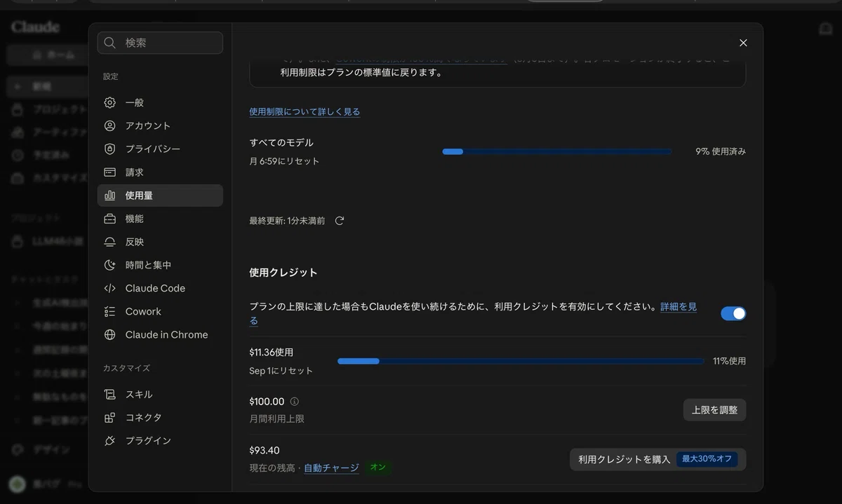Click the 9% 使用済み text

[721, 151]
